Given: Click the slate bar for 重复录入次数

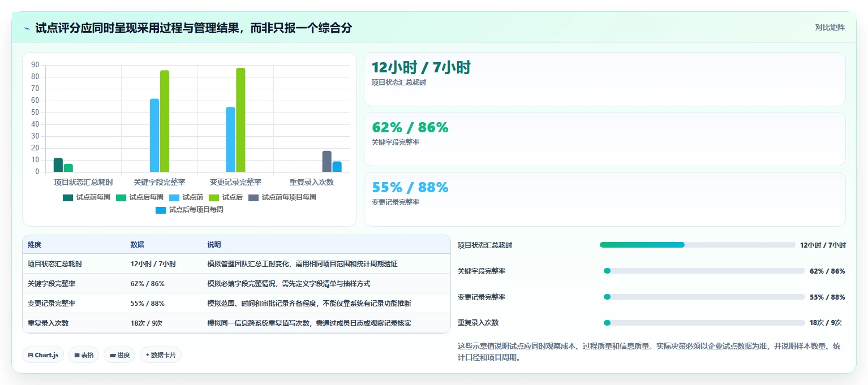Looking at the screenshot, I should pos(327,161).
